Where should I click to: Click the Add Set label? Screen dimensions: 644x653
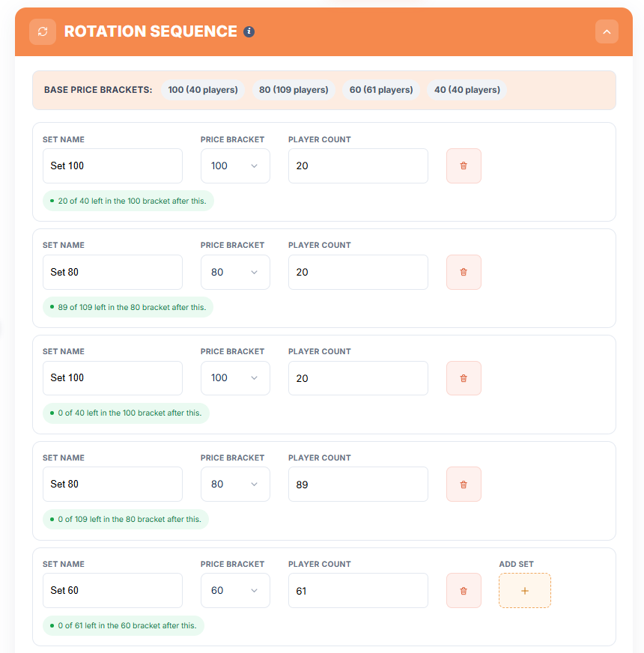click(516, 565)
